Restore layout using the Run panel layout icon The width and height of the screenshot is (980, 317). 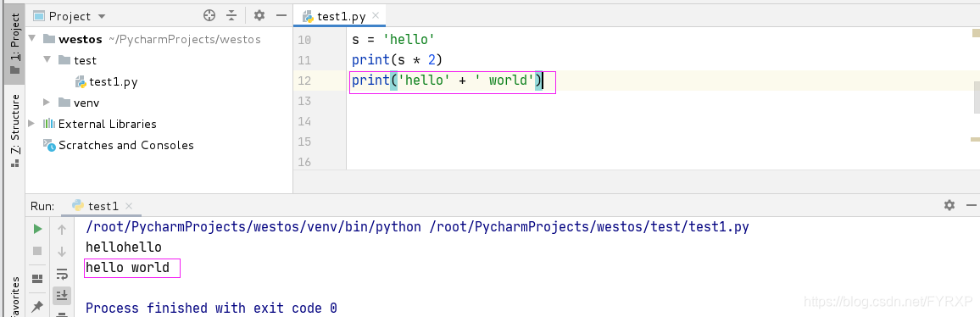[x=37, y=279]
